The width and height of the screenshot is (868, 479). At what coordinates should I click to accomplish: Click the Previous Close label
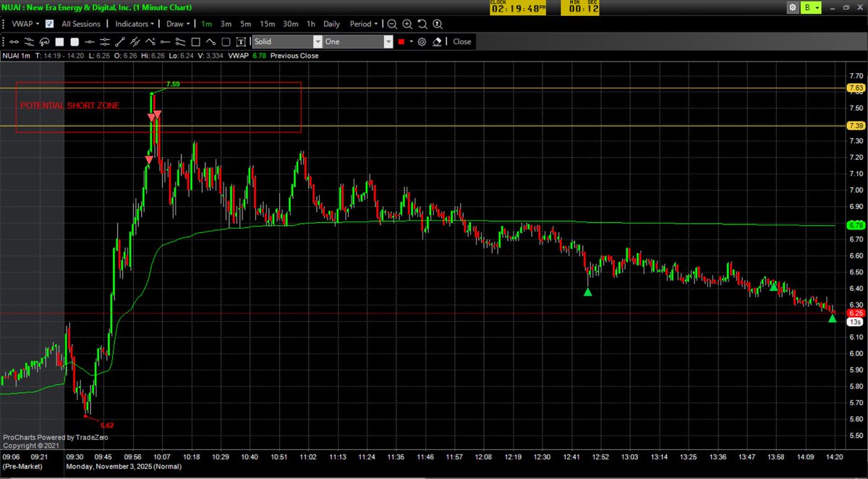[x=294, y=56]
